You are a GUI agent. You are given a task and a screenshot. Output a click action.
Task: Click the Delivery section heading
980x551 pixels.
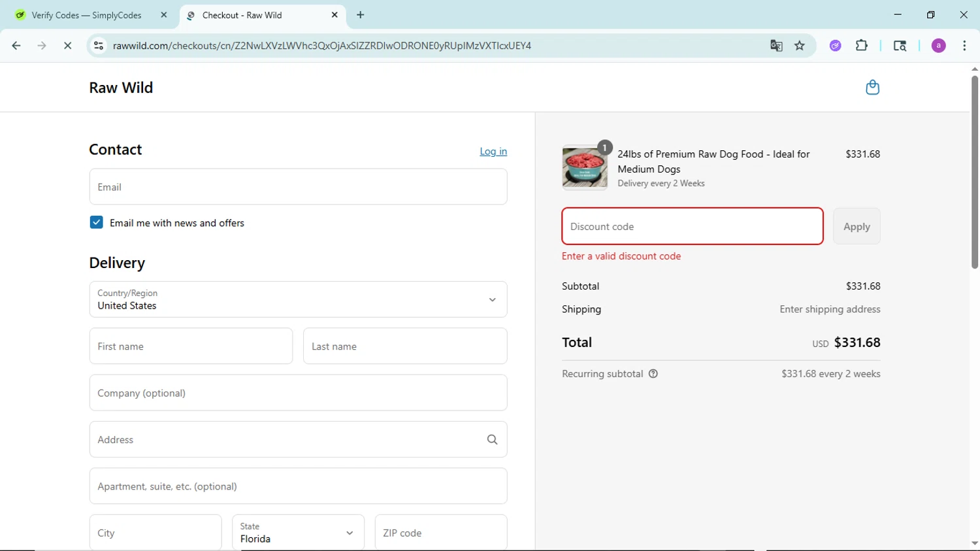117,263
